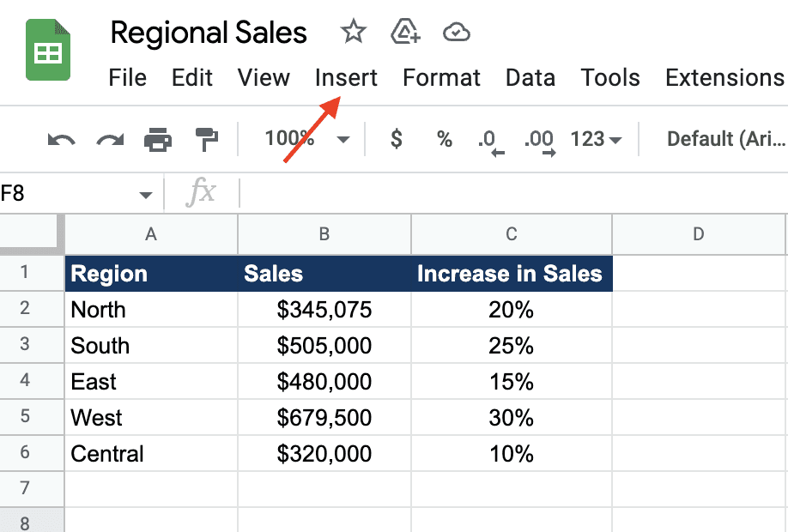Select the $320,000 cell
The height and width of the screenshot is (532, 788).
324,454
